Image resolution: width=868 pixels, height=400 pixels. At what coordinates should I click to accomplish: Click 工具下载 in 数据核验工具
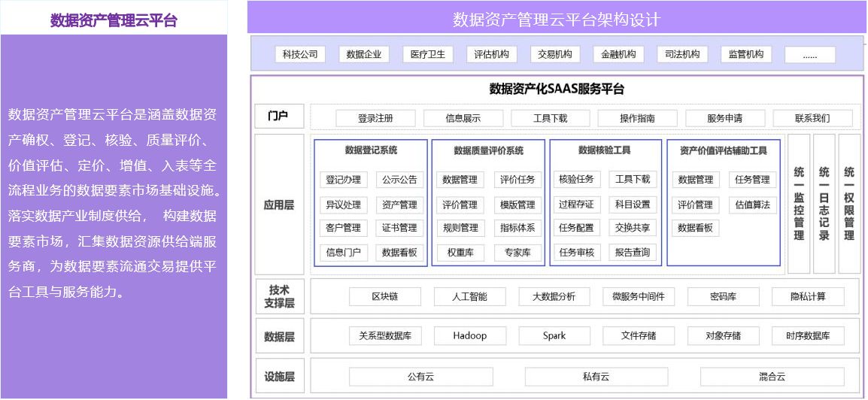(633, 179)
